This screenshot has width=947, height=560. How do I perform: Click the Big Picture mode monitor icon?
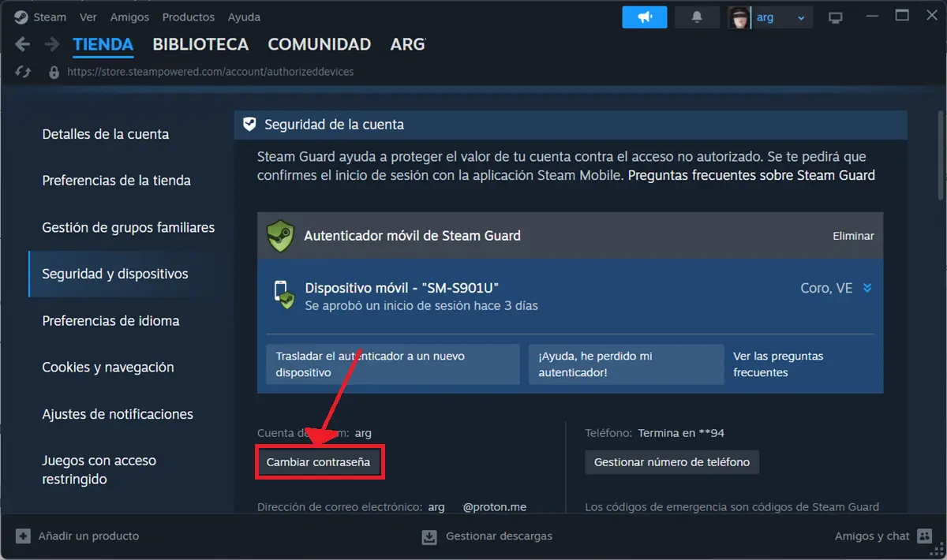(x=835, y=17)
